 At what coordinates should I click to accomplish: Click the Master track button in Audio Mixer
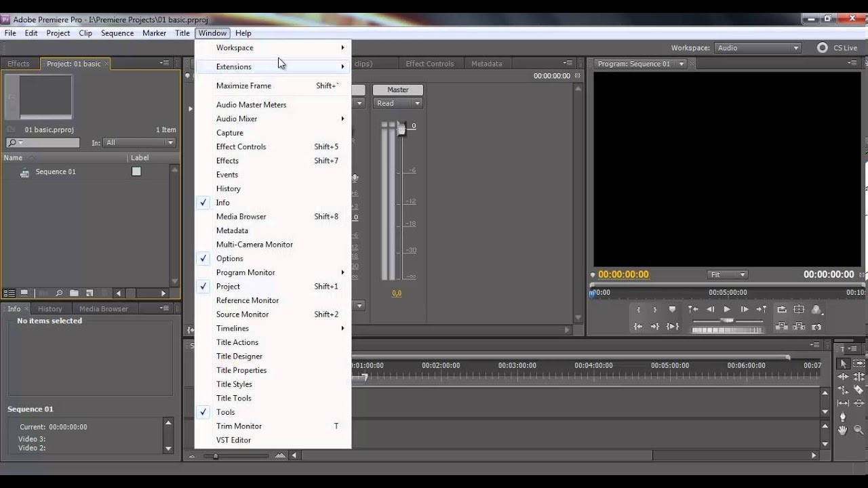tap(398, 89)
